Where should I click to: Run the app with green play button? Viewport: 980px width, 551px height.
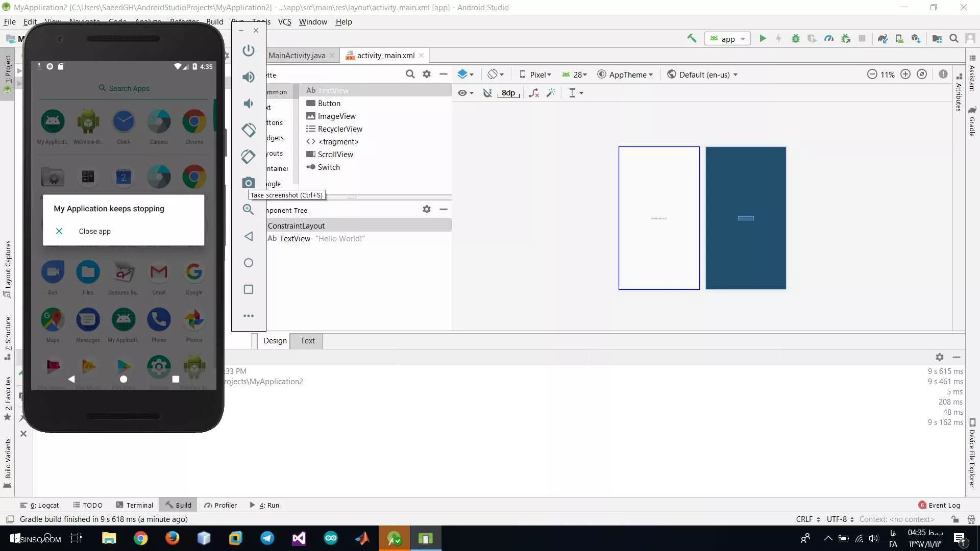[x=763, y=38]
